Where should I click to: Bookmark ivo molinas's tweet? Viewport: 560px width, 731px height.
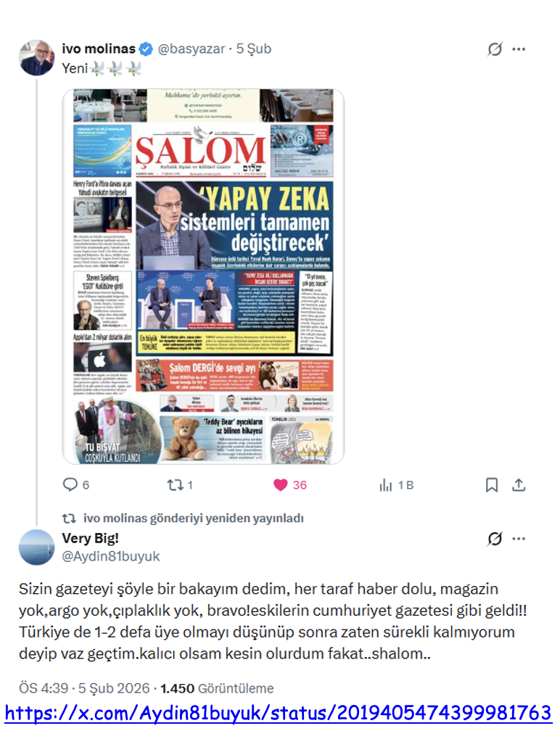point(492,485)
